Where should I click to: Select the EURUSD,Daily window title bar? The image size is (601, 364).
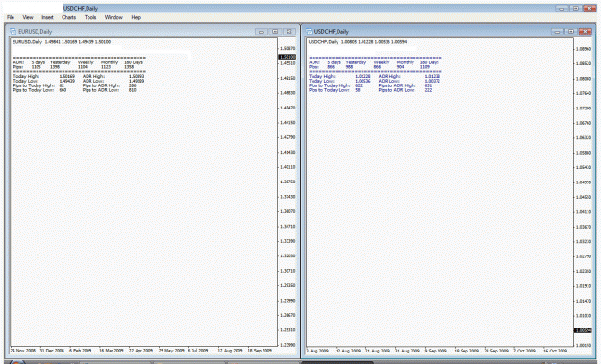coord(153,32)
